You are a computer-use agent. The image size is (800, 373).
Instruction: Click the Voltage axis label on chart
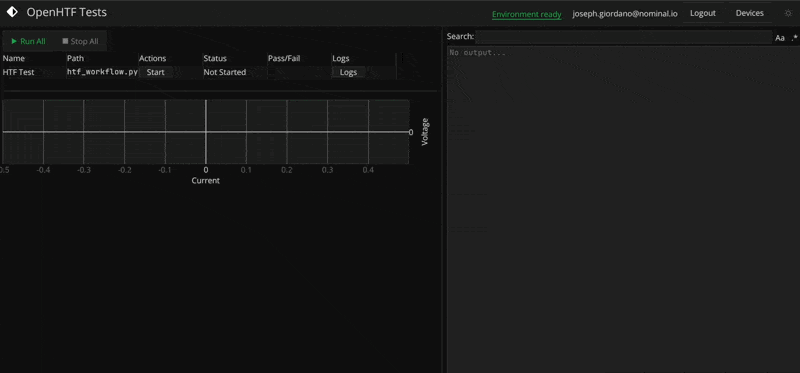point(425,132)
